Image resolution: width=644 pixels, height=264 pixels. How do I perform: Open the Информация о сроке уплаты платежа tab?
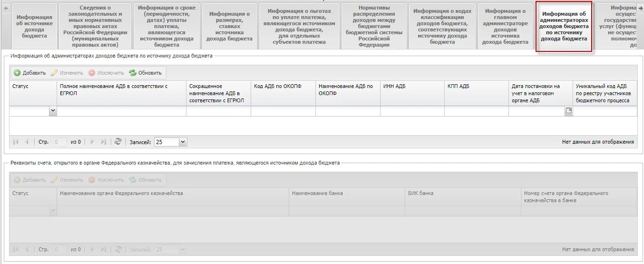(167, 26)
